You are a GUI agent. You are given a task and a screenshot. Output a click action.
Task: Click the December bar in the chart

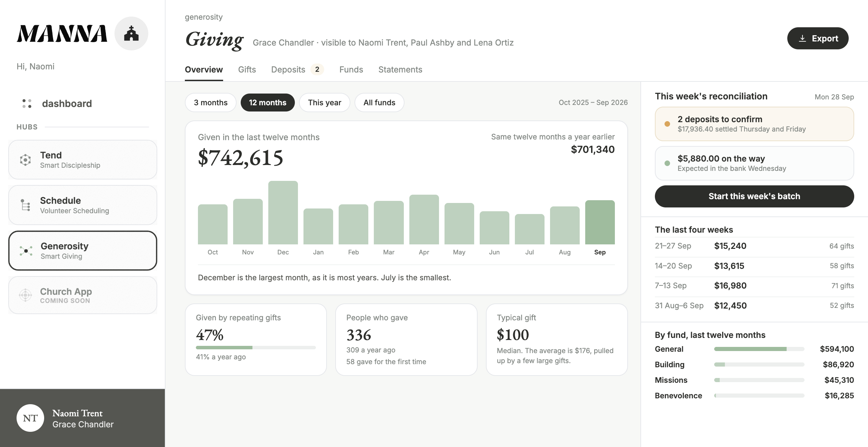283,213
